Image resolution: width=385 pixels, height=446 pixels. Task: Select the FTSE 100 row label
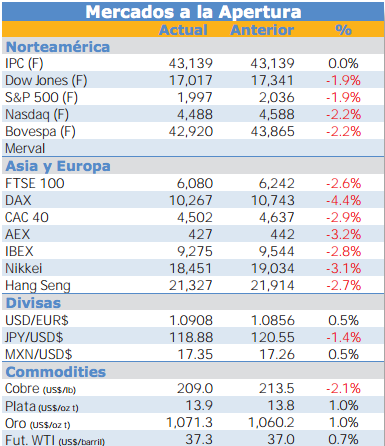(x=35, y=183)
